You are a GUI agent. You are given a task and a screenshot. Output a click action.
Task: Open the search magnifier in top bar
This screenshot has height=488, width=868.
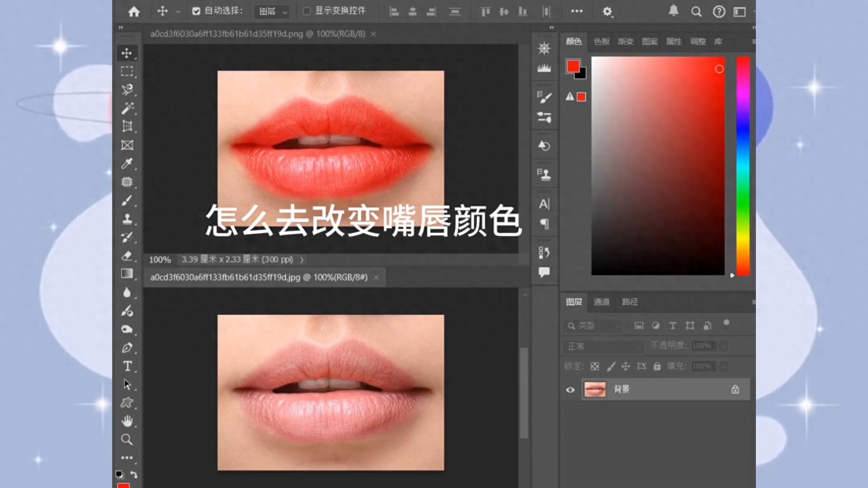point(696,12)
